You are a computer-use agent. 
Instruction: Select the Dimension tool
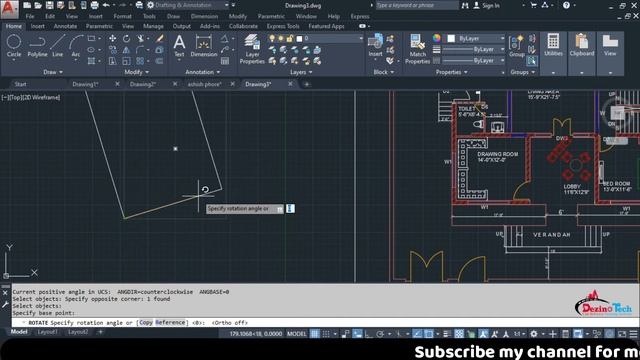[x=204, y=46]
